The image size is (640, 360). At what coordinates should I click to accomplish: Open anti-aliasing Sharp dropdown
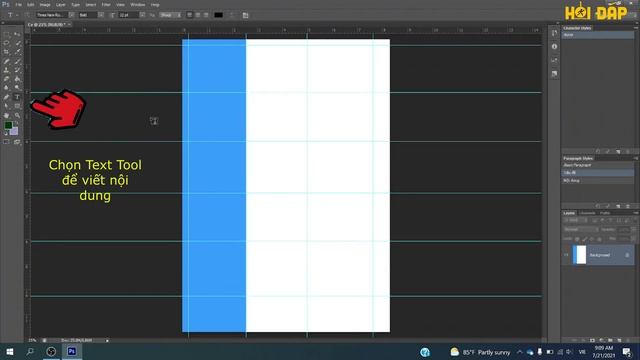pyautogui.click(x=170, y=15)
